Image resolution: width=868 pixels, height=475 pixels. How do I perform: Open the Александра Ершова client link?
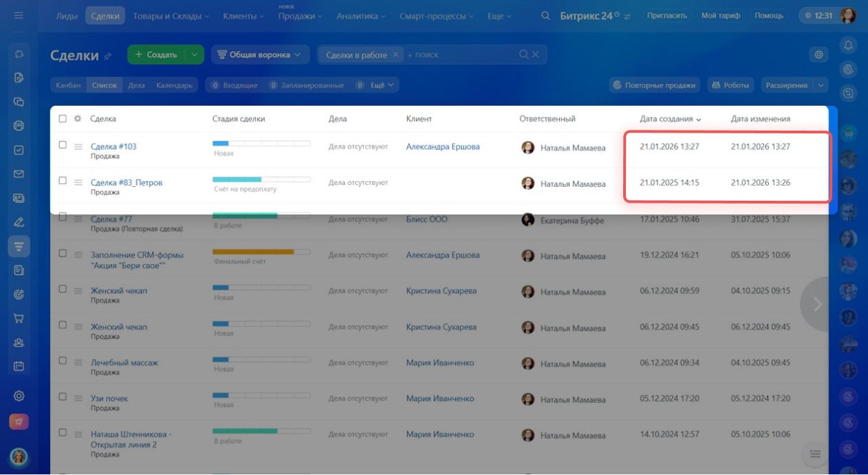(x=442, y=146)
